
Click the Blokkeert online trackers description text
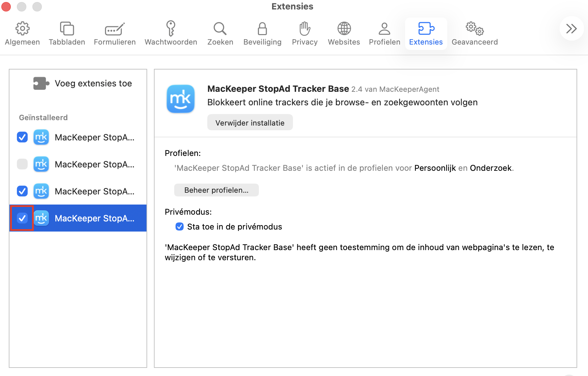pyautogui.click(x=342, y=102)
